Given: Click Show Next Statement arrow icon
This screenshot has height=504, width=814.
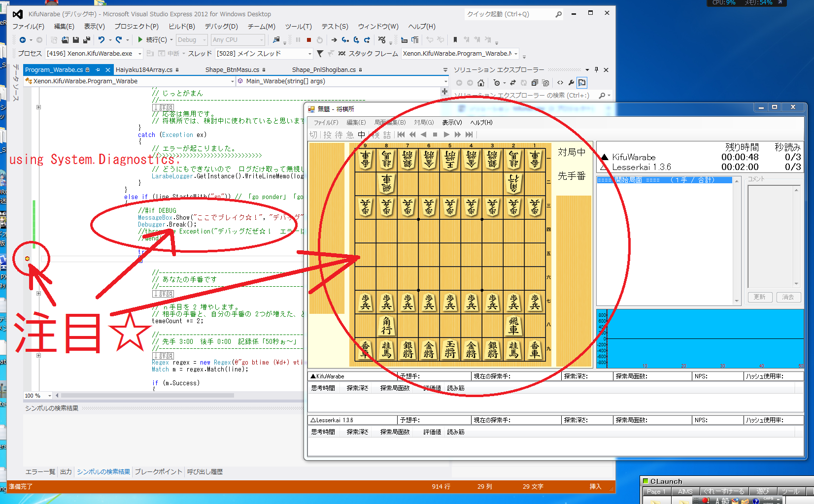Looking at the screenshot, I should pos(334,40).
